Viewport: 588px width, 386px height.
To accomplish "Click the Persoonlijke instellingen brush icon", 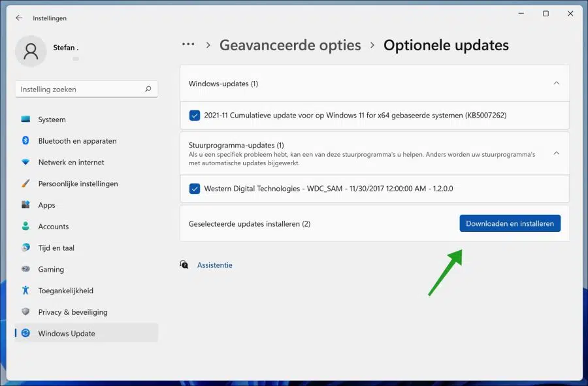I will (25, 184).
